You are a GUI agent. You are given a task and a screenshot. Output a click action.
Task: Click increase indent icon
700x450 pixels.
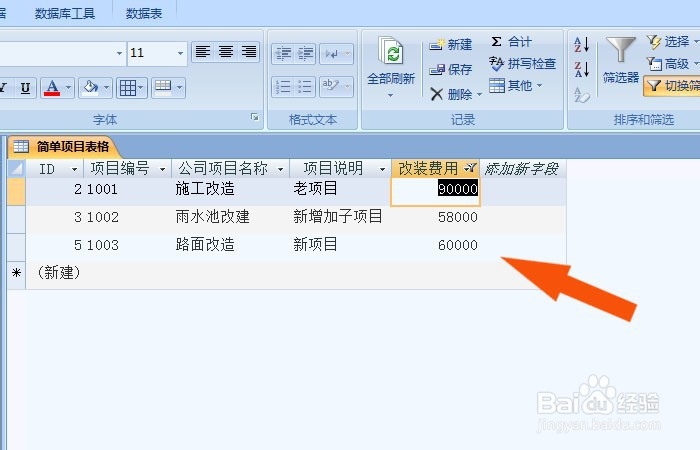(x=305, y=54)
